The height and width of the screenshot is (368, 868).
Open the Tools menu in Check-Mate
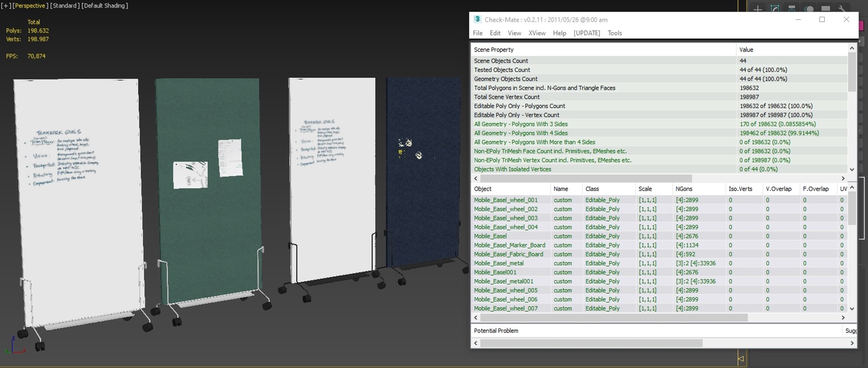pyautogui.click(x=615, y=33)
